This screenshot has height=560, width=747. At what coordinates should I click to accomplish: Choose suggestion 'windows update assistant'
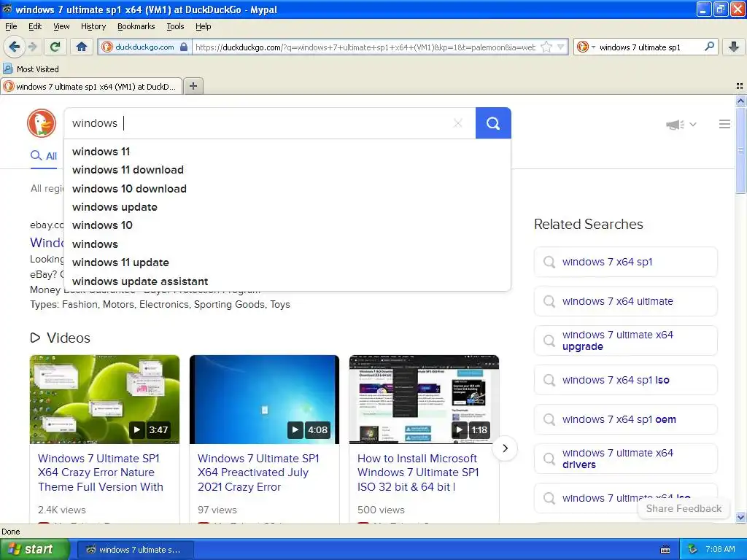(x=287, y=281)
